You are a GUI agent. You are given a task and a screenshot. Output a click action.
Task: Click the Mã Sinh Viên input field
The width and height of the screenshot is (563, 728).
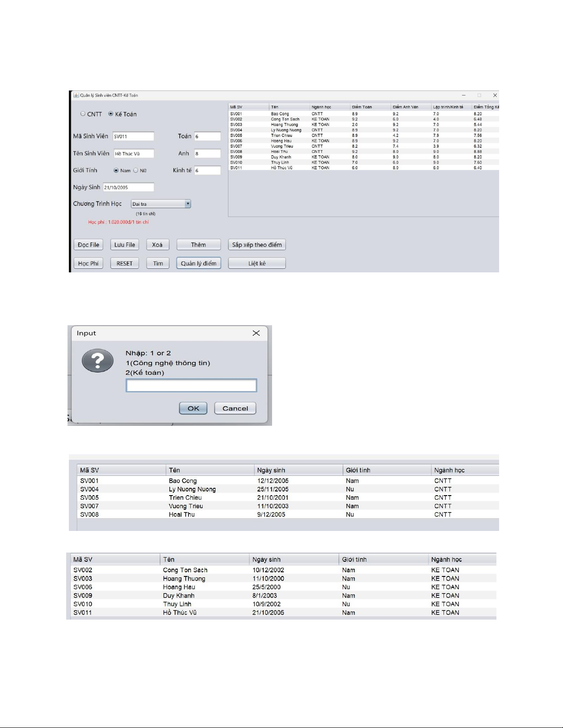click(133, 136)
